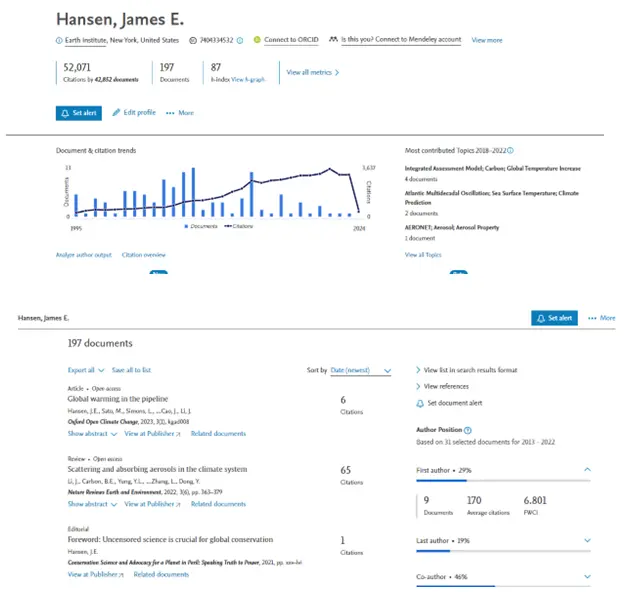
Task: Click the info icon beside Most contributed Topics
Action: [x=510, y=151]
